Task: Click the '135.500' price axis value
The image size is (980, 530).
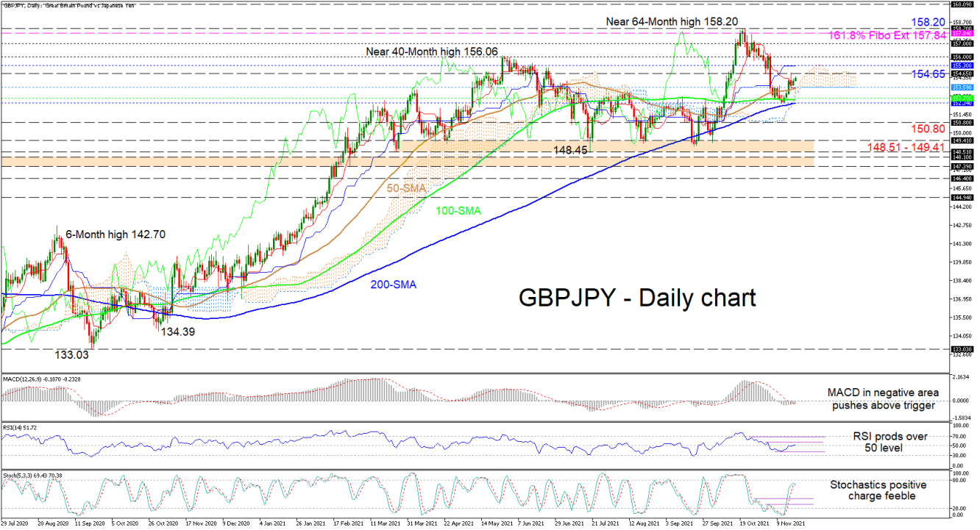Action: 962,318
